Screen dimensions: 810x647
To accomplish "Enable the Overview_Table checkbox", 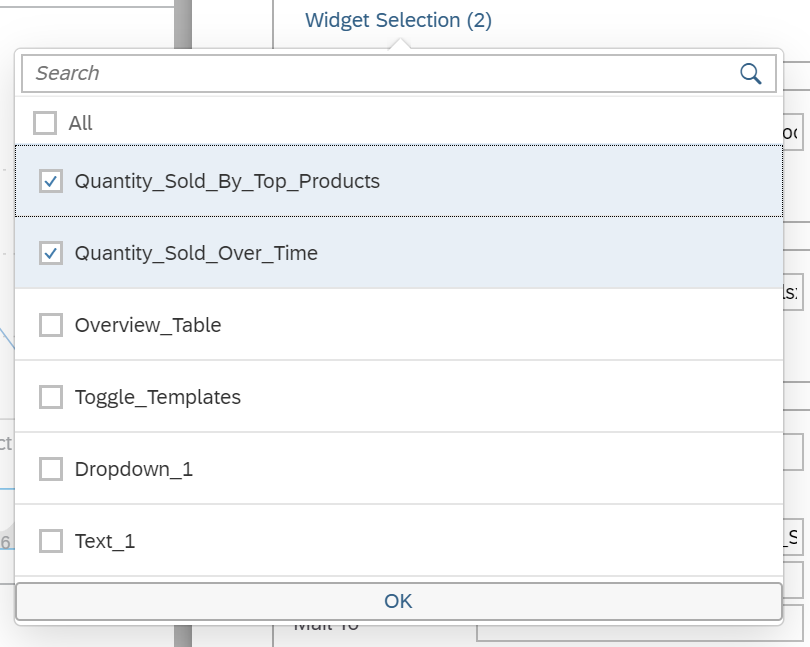I will click(x=51, y=324).
